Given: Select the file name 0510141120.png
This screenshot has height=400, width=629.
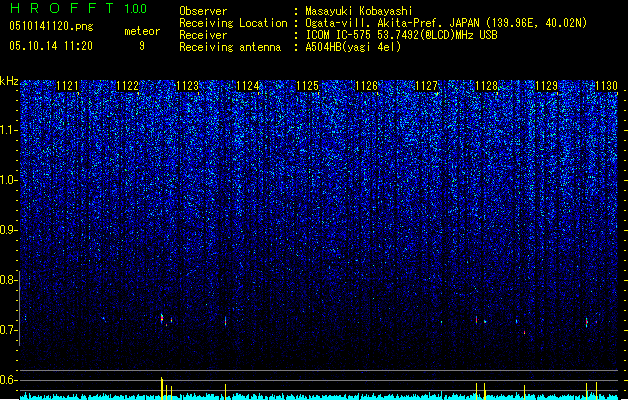Looking at the screenshot, I should click(51, 26).
